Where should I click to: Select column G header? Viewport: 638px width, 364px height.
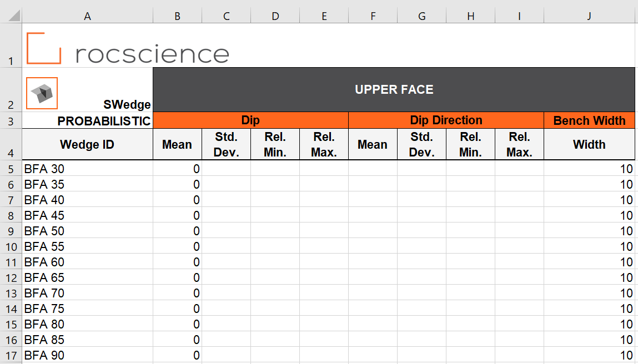(421, 16)
